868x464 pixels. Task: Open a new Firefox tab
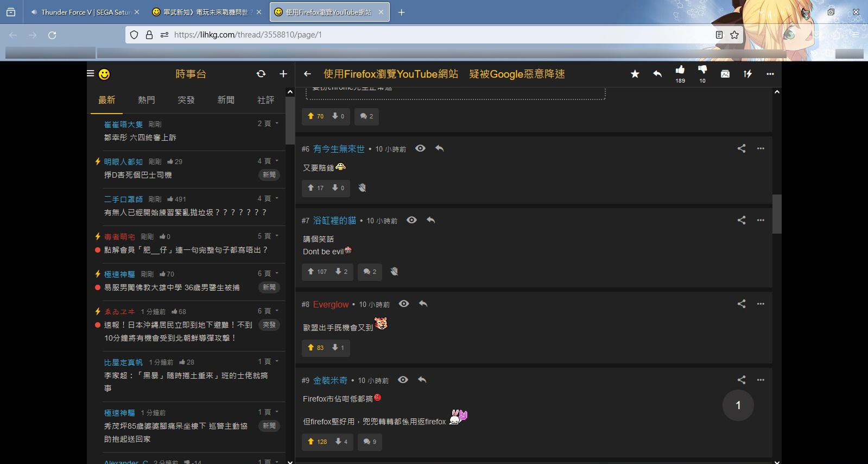point(401,12)
